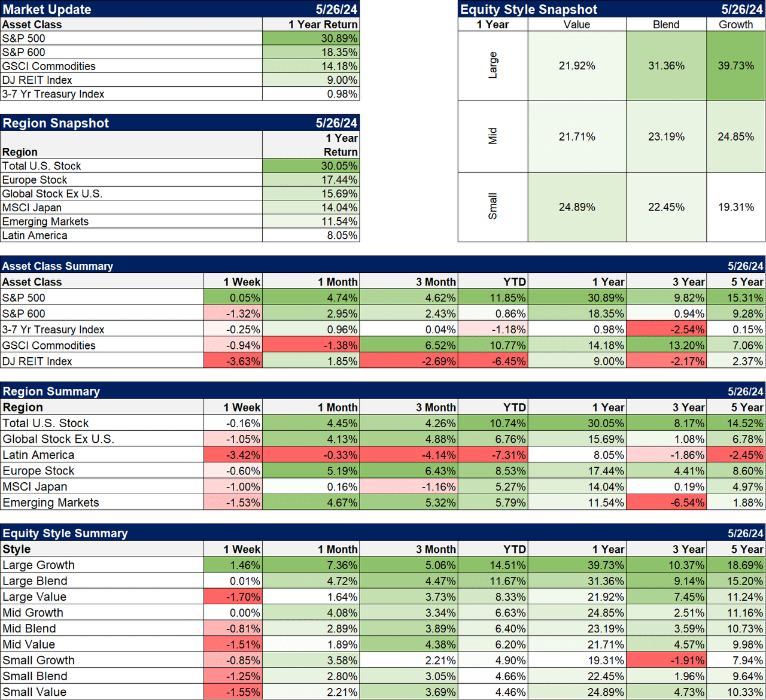Click S&P 500's 30.89% in Market Update
Image resolution: width=766 pixels, height=700 pixels.
pyautogui.click(x=311, y=38)
